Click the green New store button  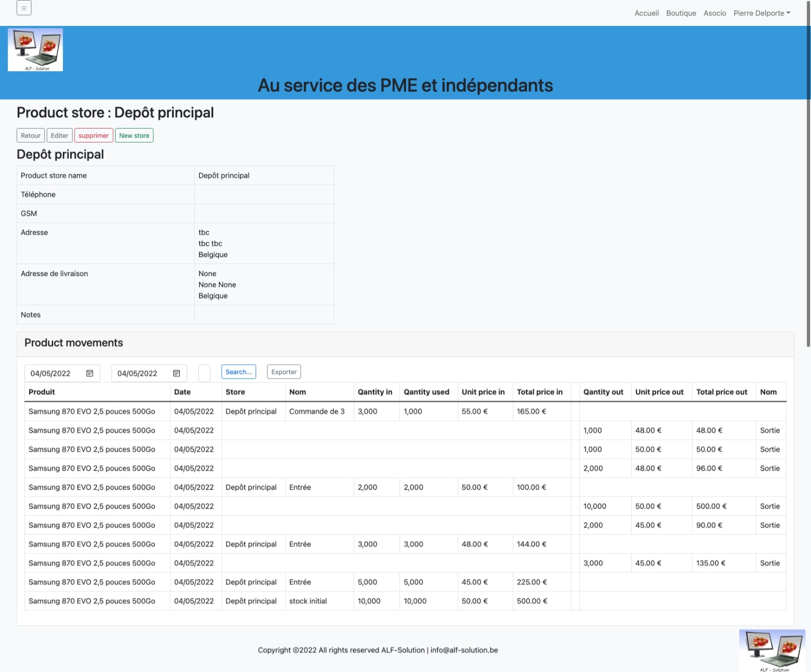[x=134, y=135]
